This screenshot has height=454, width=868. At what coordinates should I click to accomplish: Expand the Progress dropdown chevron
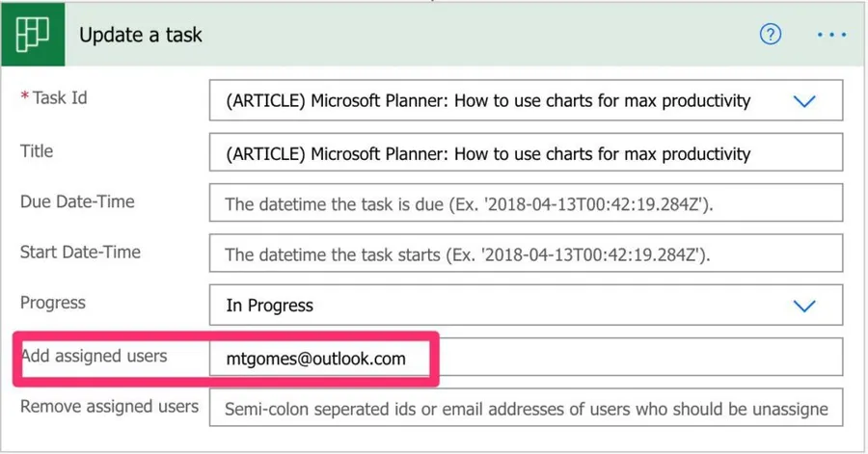pyautogui.click(x=802, y=306)
